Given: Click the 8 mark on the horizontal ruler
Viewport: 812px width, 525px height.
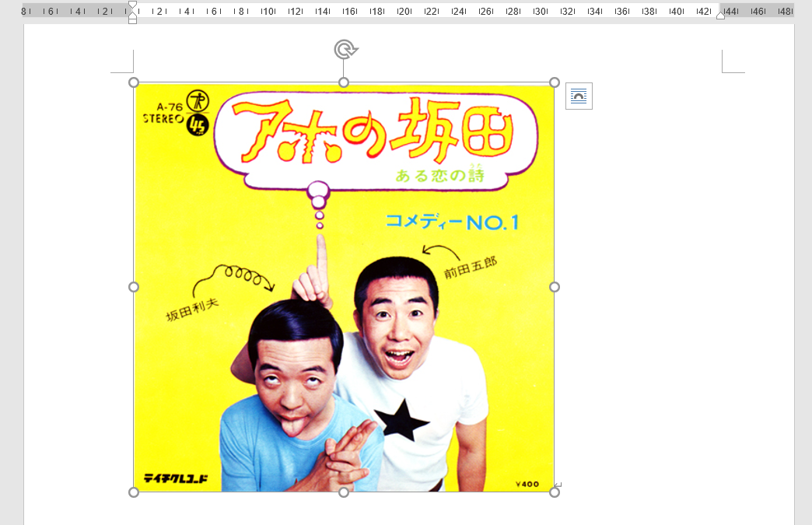Looking at the screenshot, I should coord(25,11).
